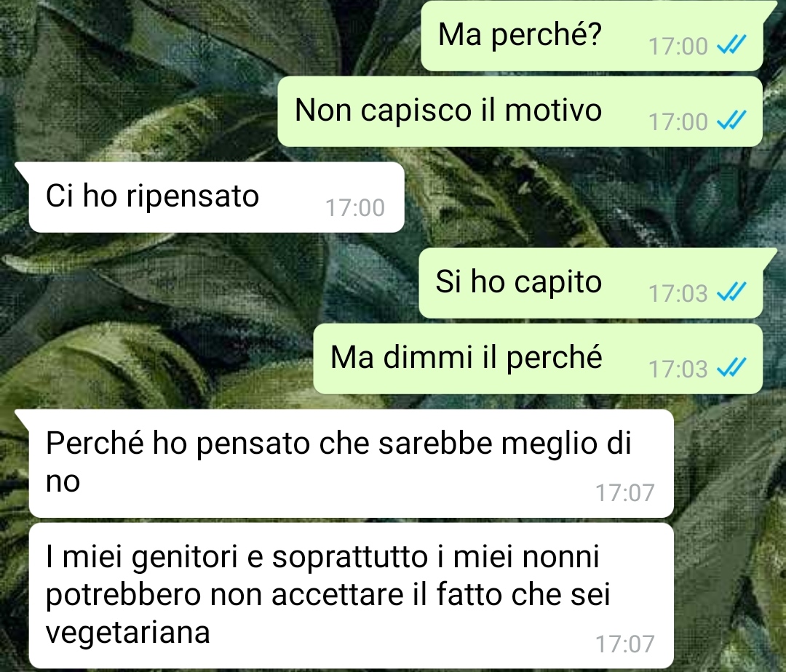
Task: Select the 'Ma perché?' message bubble
Action: click(592, 35)
